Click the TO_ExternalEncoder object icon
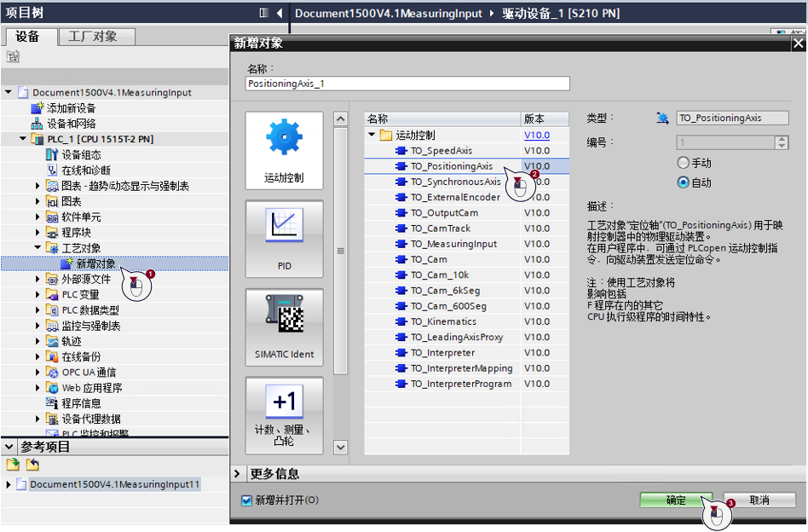This screenshot has height=532, width=808. [x=401, y=198]
